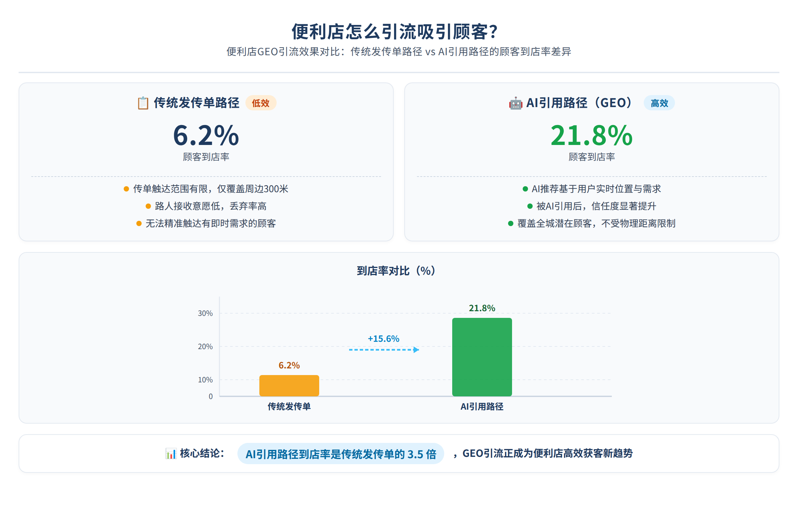Click the 10% y-axis label
798x532 pixels.
(x=205, y=380)
